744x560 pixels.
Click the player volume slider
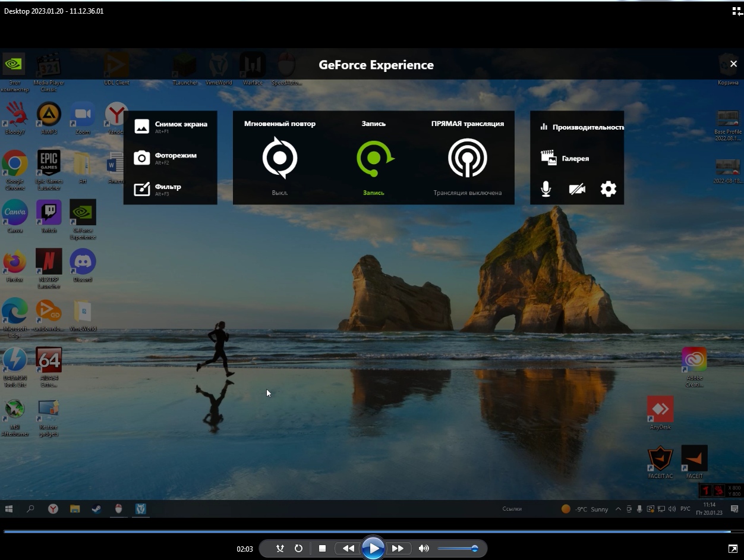tap(456, 549)
